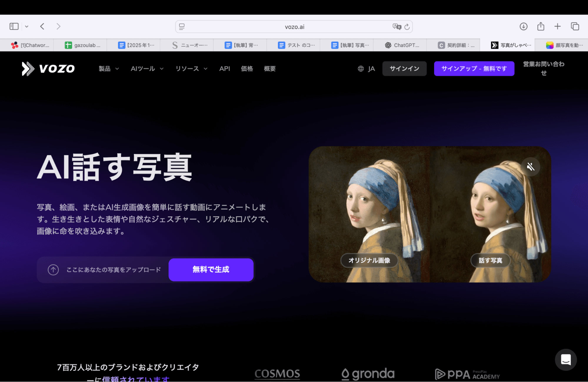Click the globe language icon
The height and width of the screenshot is (382, 588).
click(x=361, y=68)
